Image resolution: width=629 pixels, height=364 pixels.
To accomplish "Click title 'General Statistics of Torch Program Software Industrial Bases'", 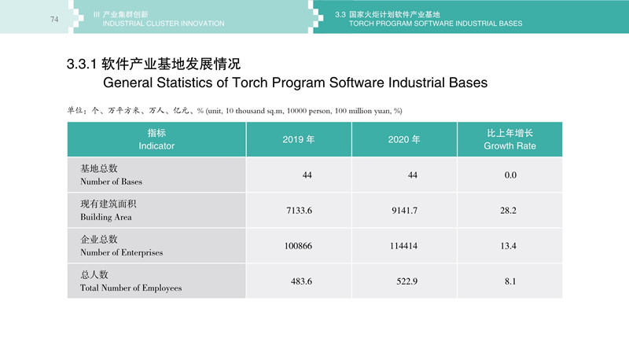I will (x=296, y=83).
